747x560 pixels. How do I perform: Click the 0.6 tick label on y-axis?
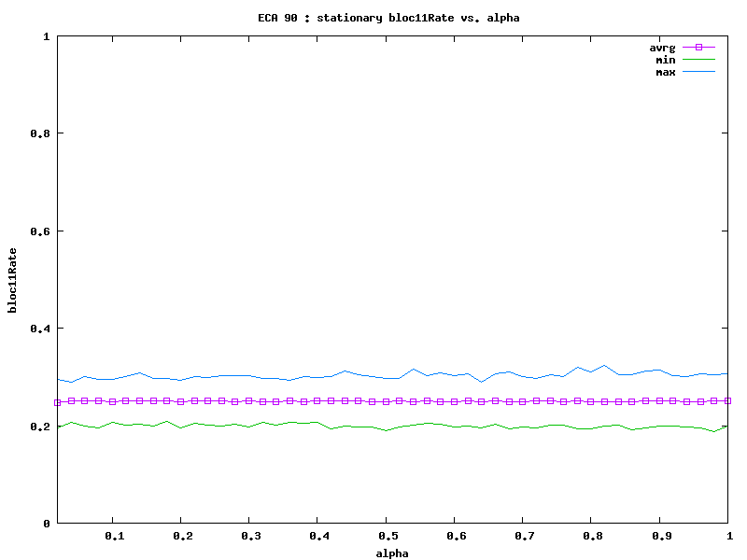[x=39, y=231]
